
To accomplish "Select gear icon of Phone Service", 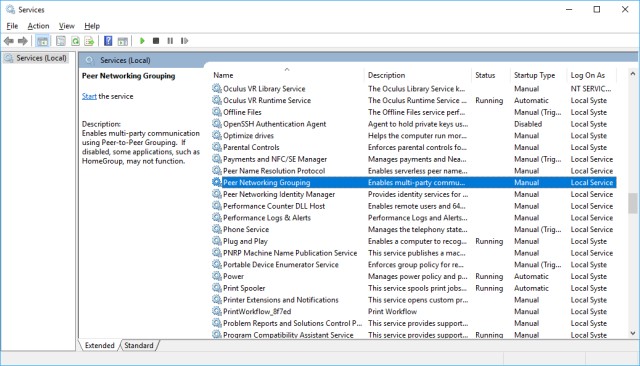I will point(217,229).
